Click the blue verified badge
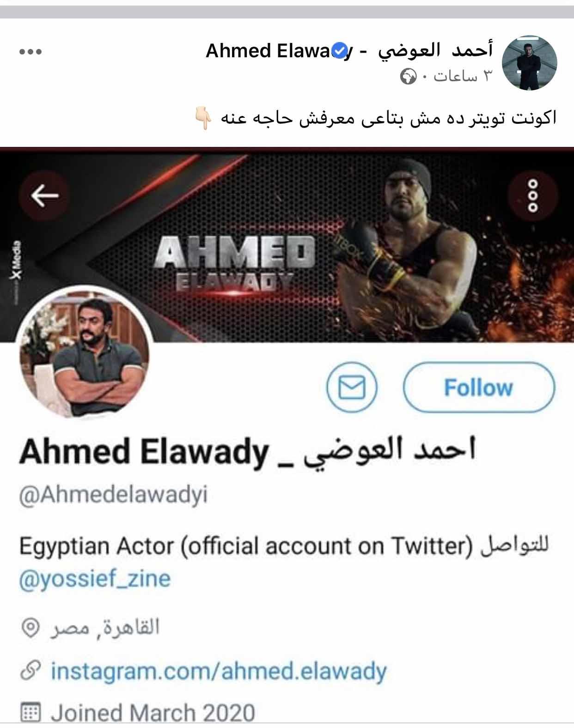This screenshot has height=728, width=574. [340, 51]
